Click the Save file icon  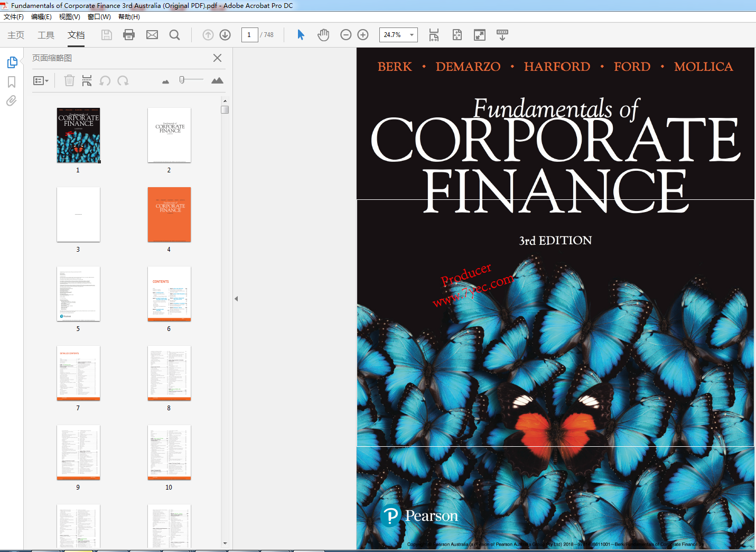(x=107, y=35)
